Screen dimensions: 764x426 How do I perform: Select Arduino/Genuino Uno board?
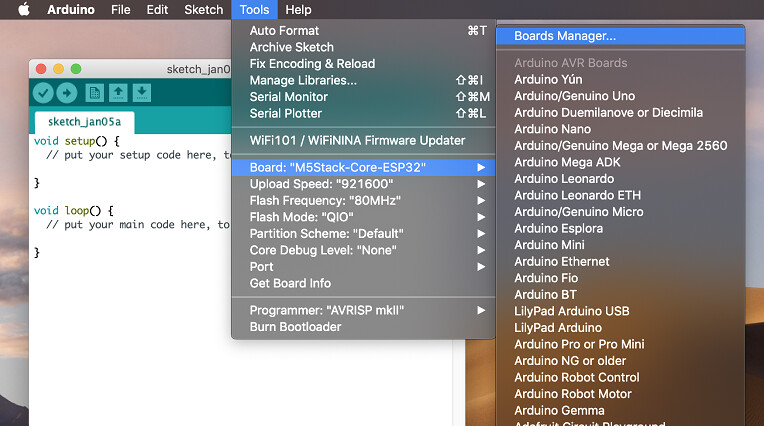coord(620,96)
